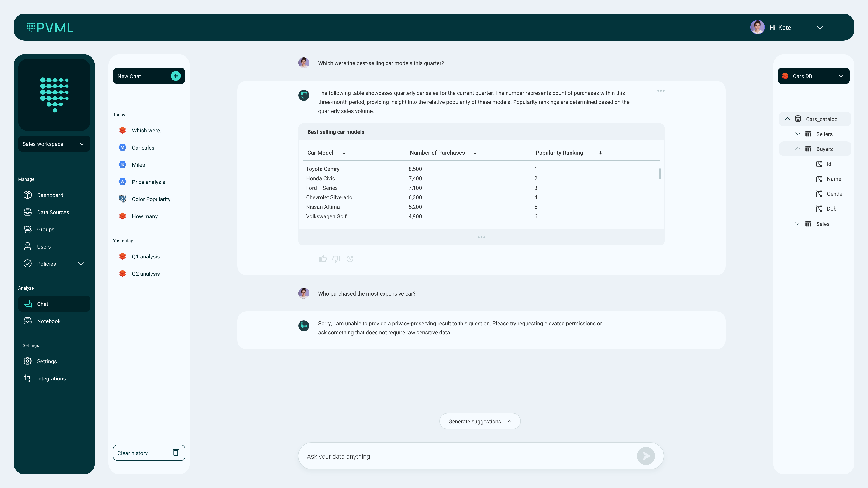Sort by Popularity Ranking column arrow
This screenshot has width=868, height=488.
pyautogui.click(x=600, y=152)
